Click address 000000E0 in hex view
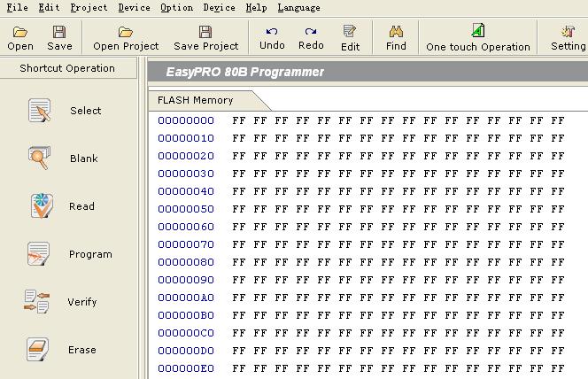The image size is (588, 379). coord(186,368)
